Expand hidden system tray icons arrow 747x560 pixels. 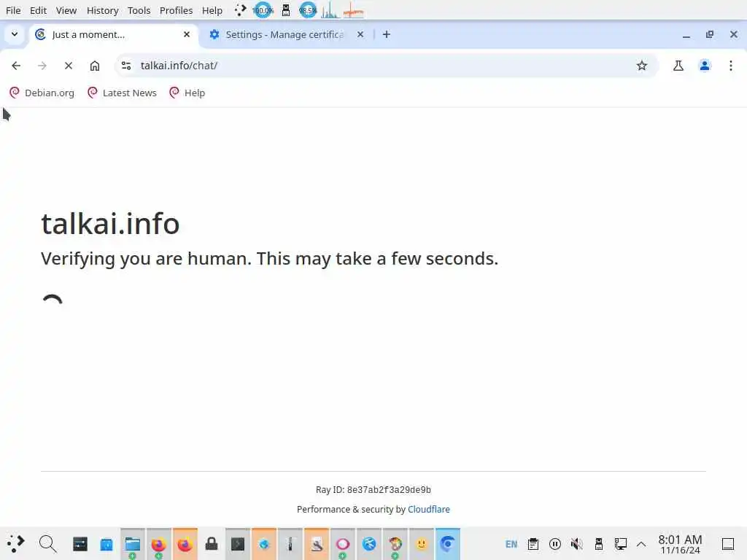[641, 544]
